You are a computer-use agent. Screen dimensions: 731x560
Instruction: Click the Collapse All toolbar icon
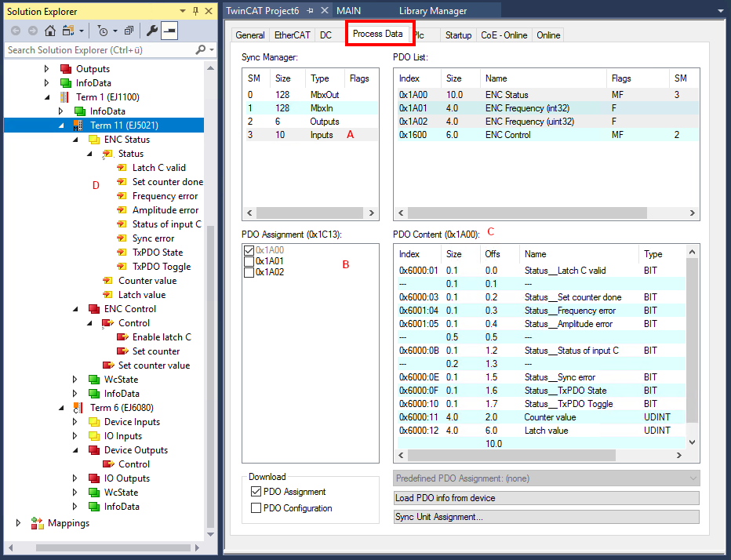[x=129, y=31]
